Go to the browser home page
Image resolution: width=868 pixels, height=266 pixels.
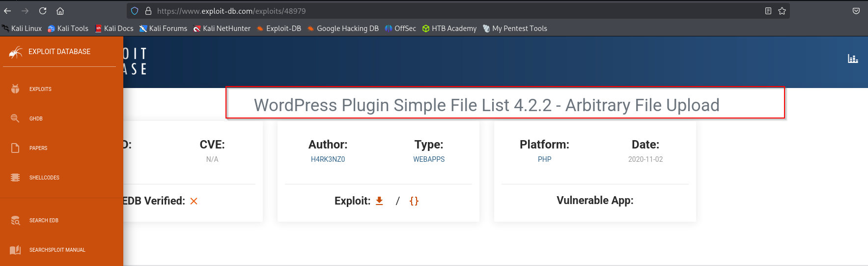[x=60, y=11]
